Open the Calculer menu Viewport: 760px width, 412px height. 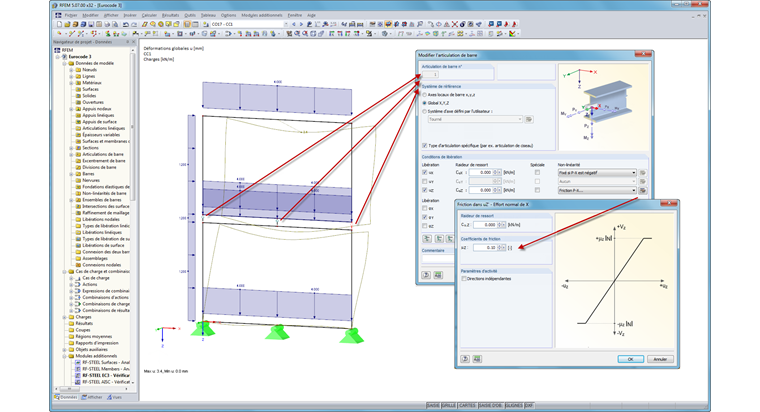(x=149, y=15)
